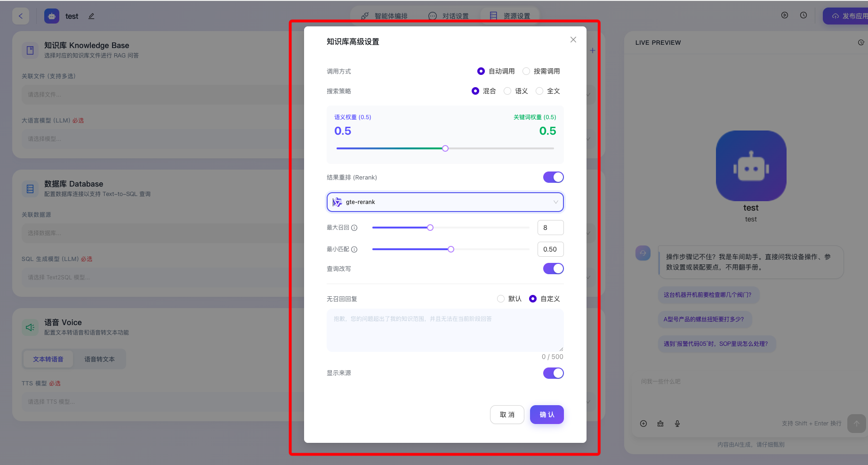Click the 语义权重 slider handle
Image resolution: width=868 pixels, height=465 pixels.
pyautogui.click(x=445, y=148)
